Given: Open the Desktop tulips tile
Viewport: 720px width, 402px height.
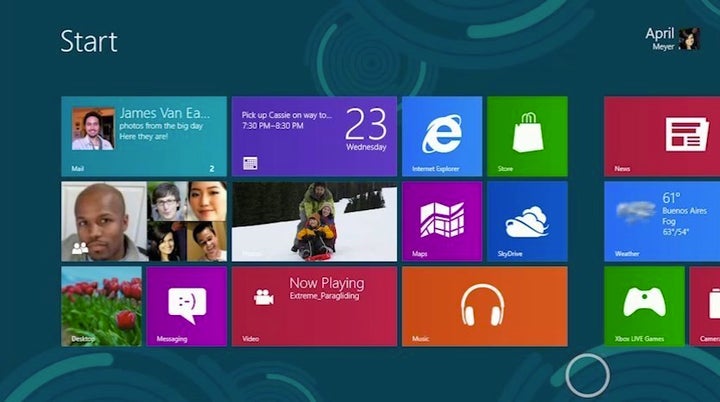Looking at the screenshot, I should [101, 306].
